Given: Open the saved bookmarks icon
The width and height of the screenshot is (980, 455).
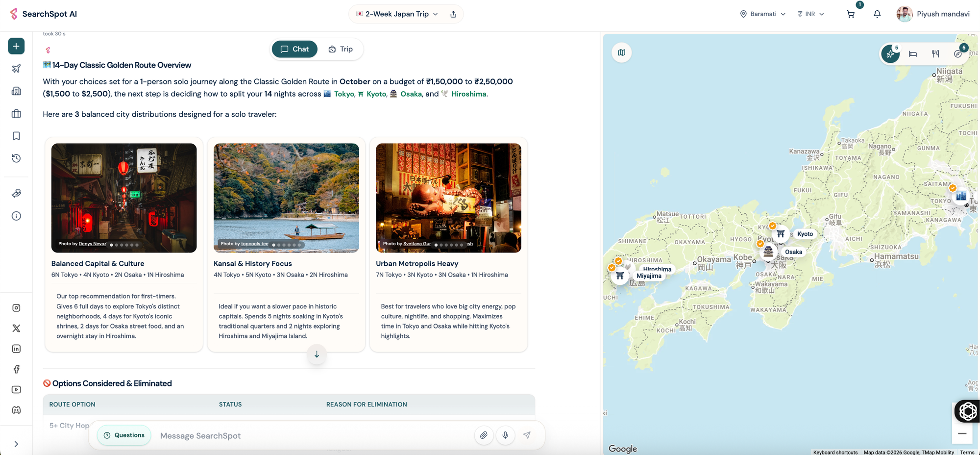Looking at the screenshot, I should click(x=16, y=136).
